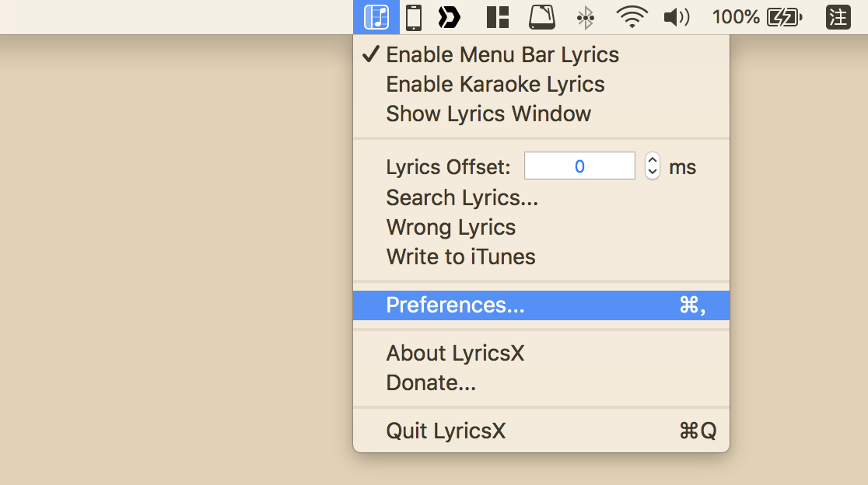The height and width of the screenshot is (485, 868).
Task: Select Wrong Lyrics menu item
Action: [x=451, y=228]
